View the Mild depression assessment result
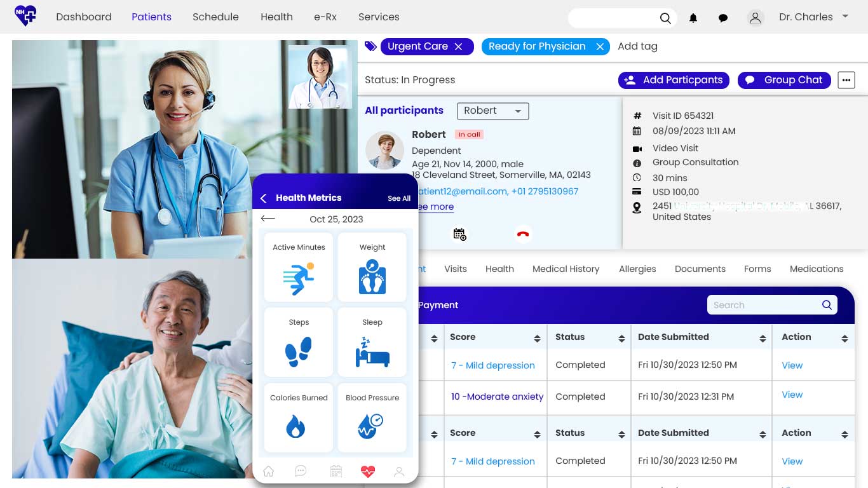Screen dimensions: 868x488 (x=493, y=365)
